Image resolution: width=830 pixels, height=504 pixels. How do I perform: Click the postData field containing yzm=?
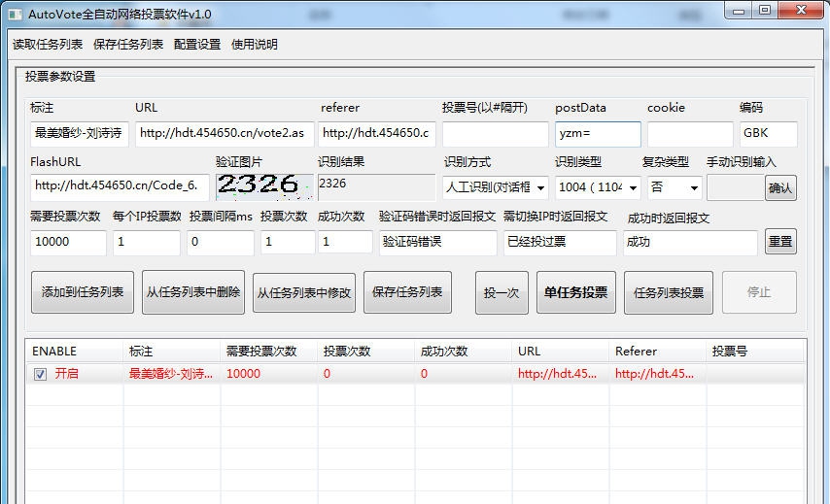click(598, 134)
